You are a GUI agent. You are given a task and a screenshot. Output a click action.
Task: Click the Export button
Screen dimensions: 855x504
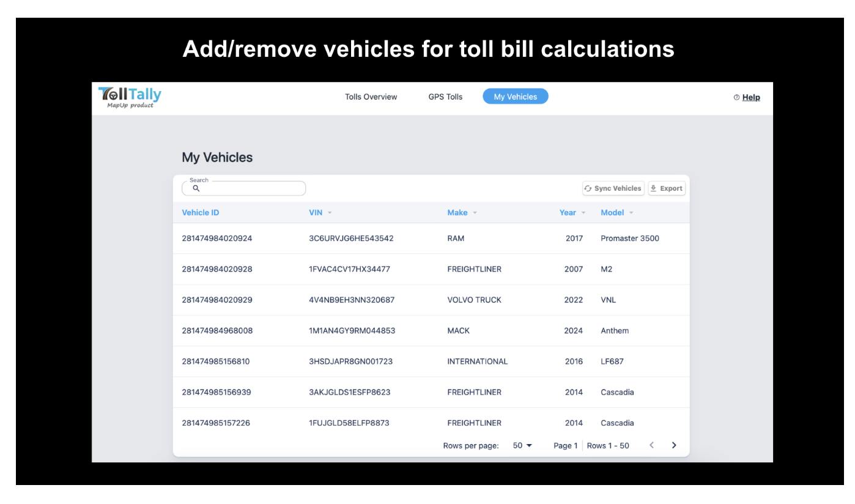pos(666,188)
